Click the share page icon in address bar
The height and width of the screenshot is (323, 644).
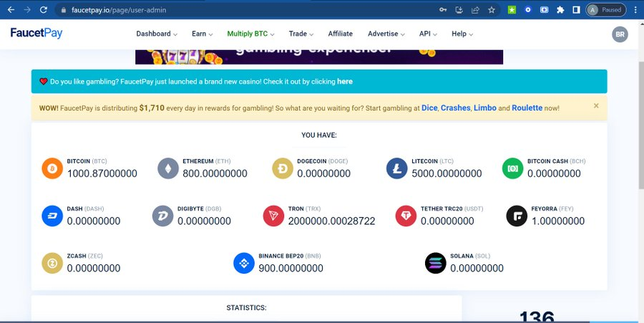(x=475, y=10)
